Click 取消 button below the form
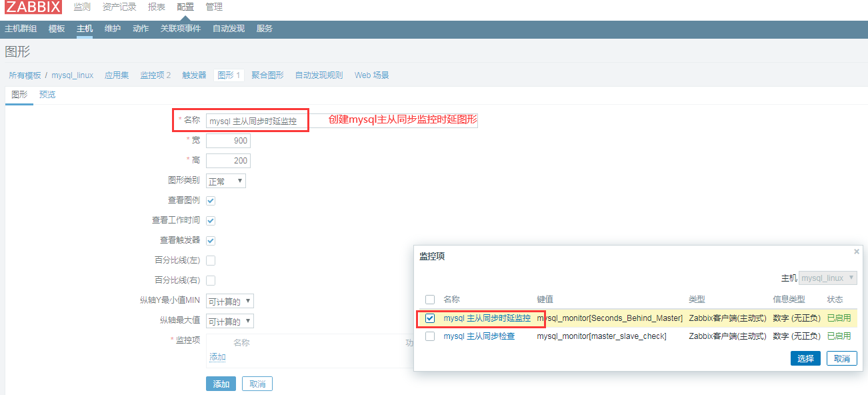This screenshot has width=868, height=395. pyautogui.click(x=257, y=384)
